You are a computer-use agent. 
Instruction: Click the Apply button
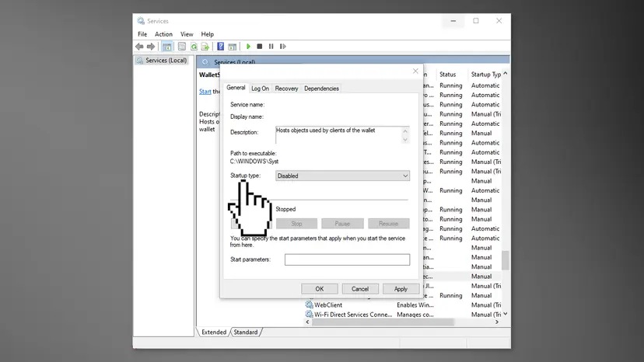(x=401, y=289)
